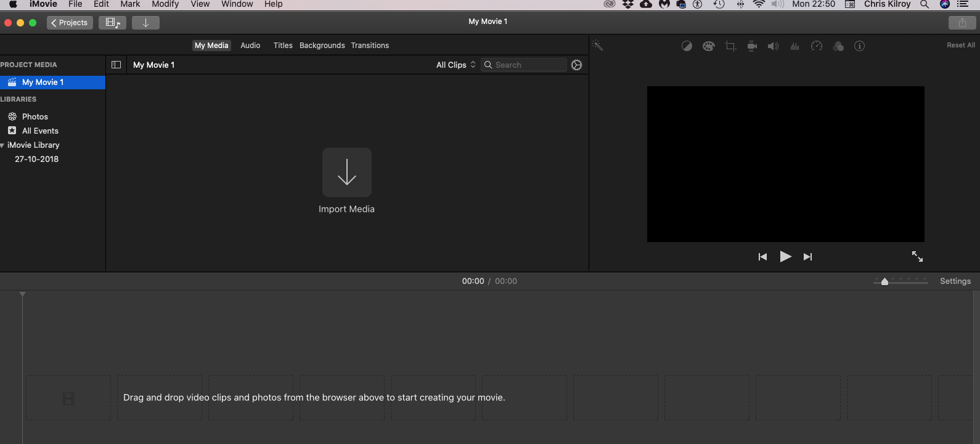Select Photos library
The image size is (980, 444).
[x=35, y=116]
